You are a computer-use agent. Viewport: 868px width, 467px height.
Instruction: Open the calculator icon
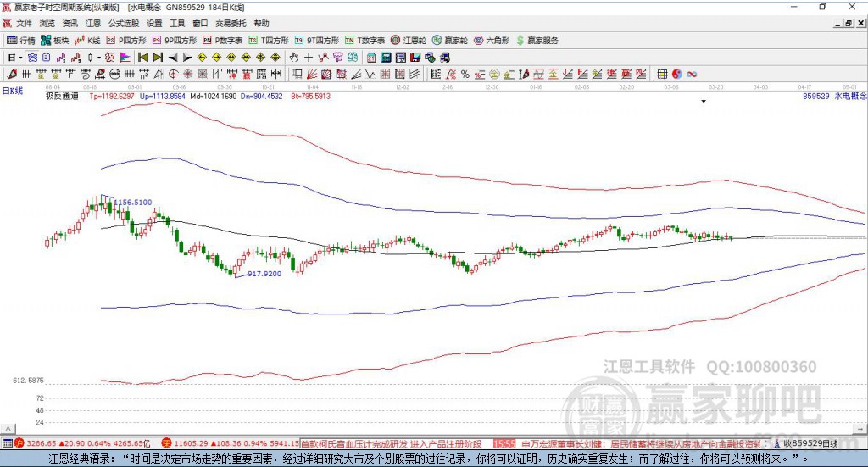pos(386,58)
